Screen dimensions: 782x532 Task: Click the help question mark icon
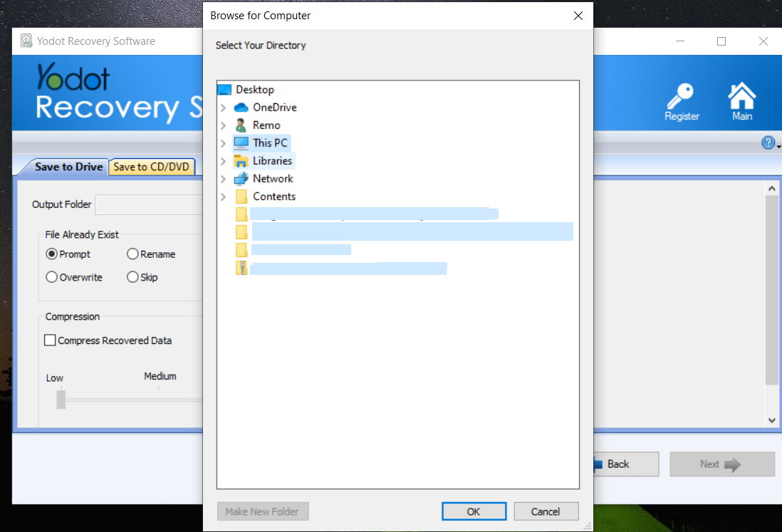click(768, 142)
